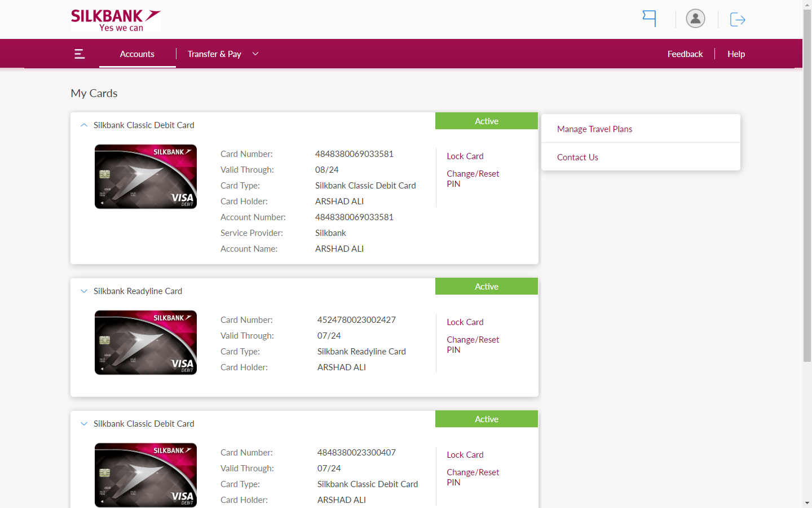Click the page vertical scrollbar down arrow

pyautogui.click(x=807, y=502)
